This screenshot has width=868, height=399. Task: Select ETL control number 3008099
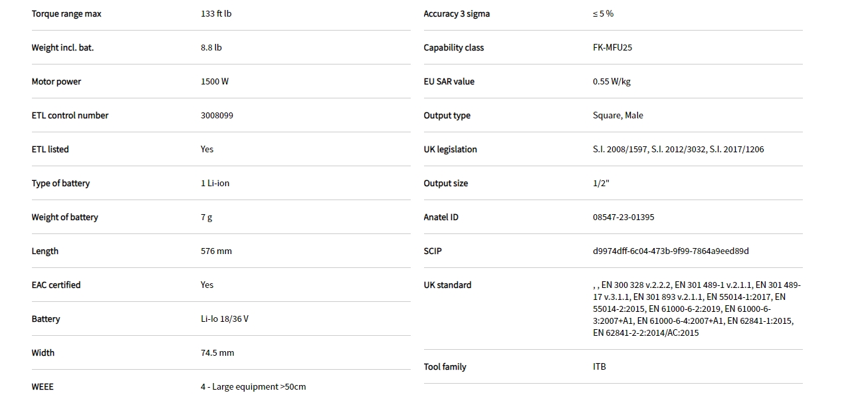[217, 116]
